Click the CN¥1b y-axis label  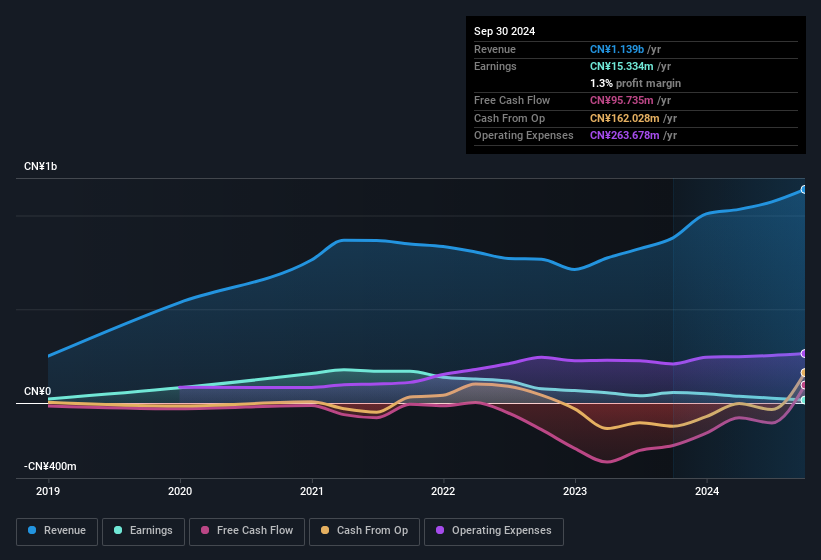click(40, 166)
